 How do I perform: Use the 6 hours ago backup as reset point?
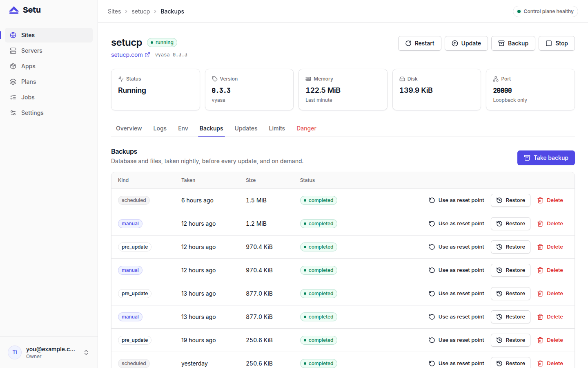(x=457, y=200)
